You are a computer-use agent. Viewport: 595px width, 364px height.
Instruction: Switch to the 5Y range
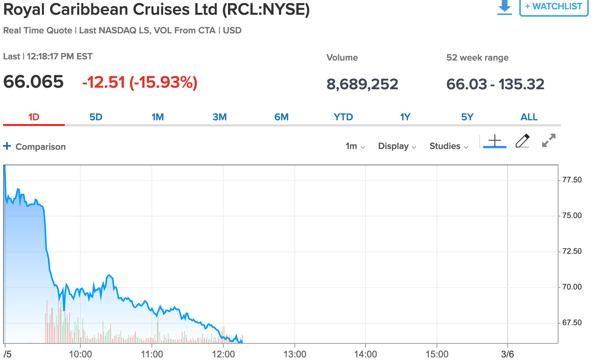point(467,117)
